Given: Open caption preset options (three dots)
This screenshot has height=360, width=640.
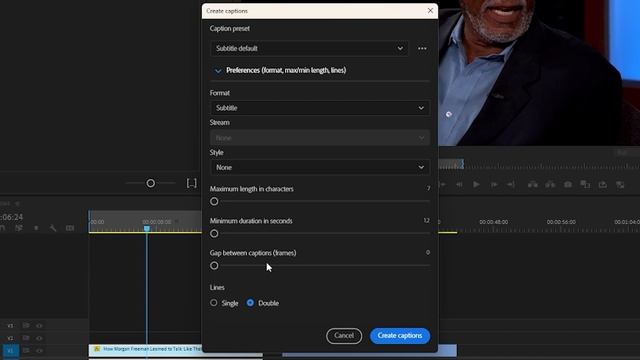Looking at the screenshot, I should coord(422,49).
